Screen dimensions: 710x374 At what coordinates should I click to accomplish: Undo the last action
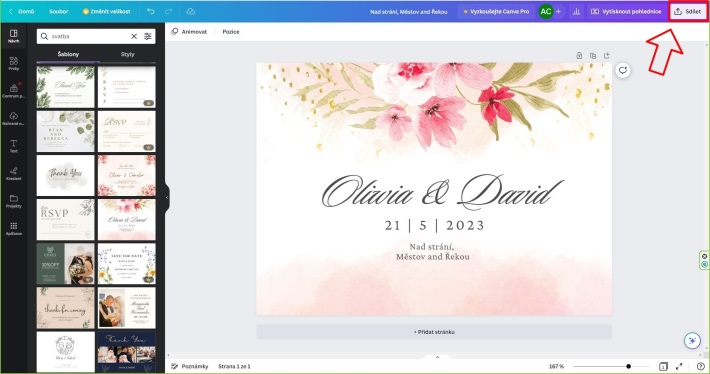[x=151, y=11]
